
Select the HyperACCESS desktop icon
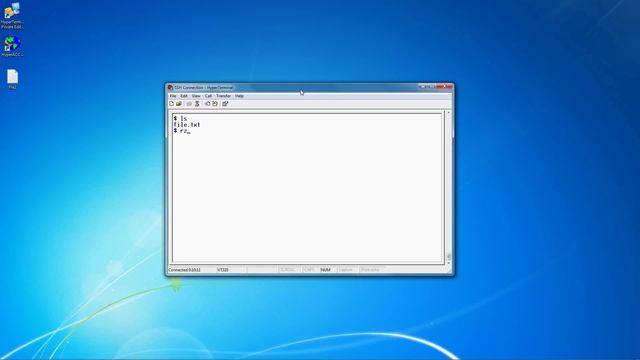pos(12,47)
